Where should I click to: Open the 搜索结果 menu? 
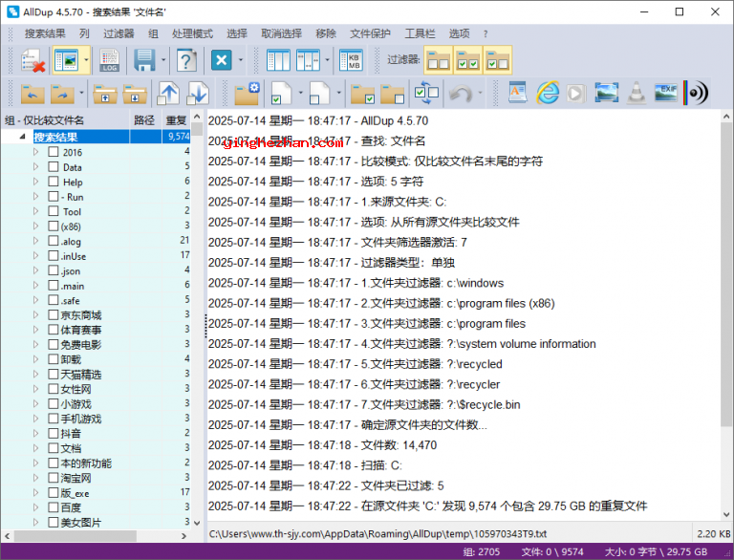pos(45,33)
